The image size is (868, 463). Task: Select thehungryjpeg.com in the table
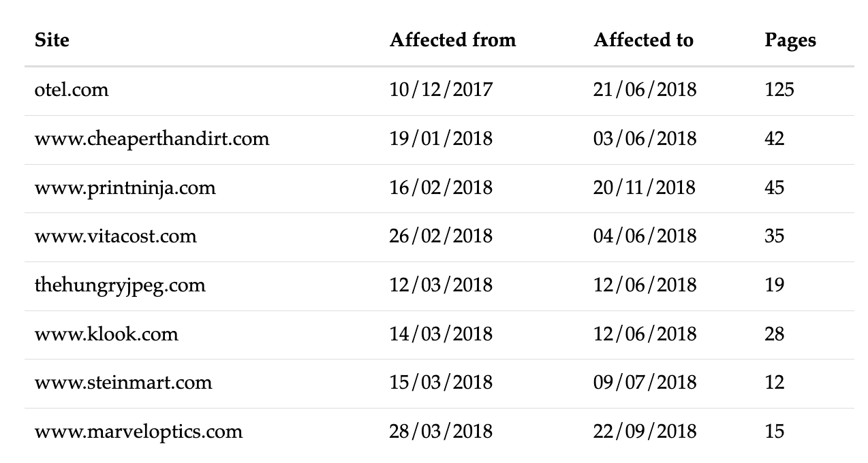[x=120, y=285]
